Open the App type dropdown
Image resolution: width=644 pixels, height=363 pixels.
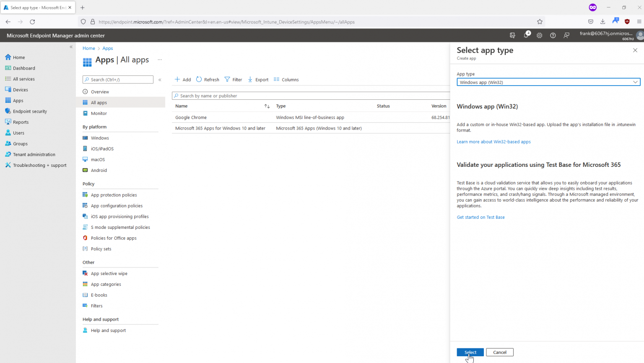(548, 82)
